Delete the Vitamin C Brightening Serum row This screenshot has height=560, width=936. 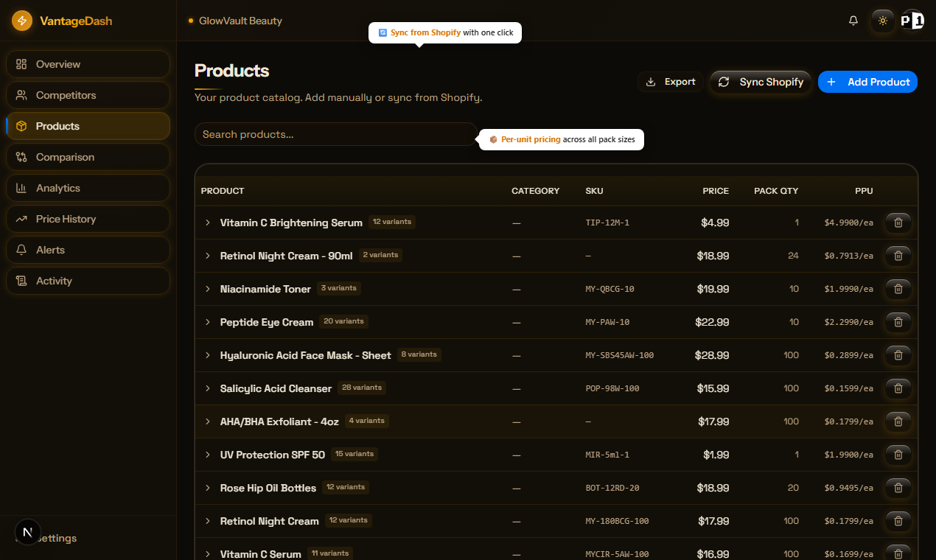[x=898, y=223]
